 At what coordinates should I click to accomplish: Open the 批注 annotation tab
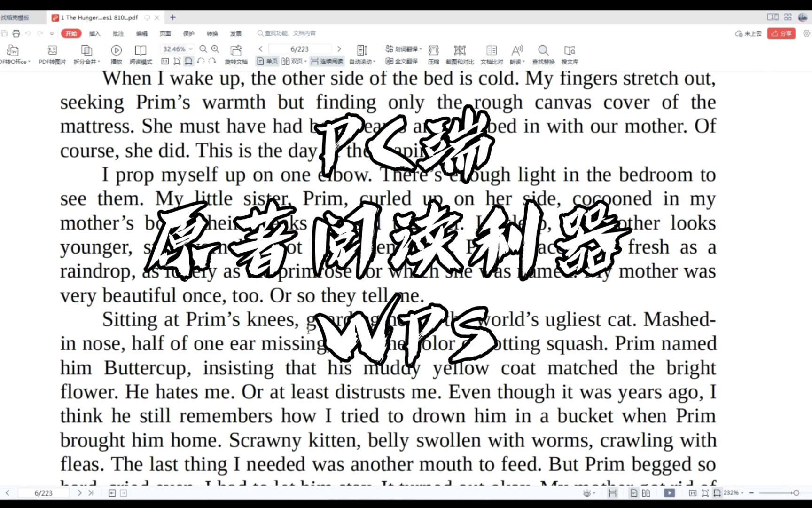(118, 33)
